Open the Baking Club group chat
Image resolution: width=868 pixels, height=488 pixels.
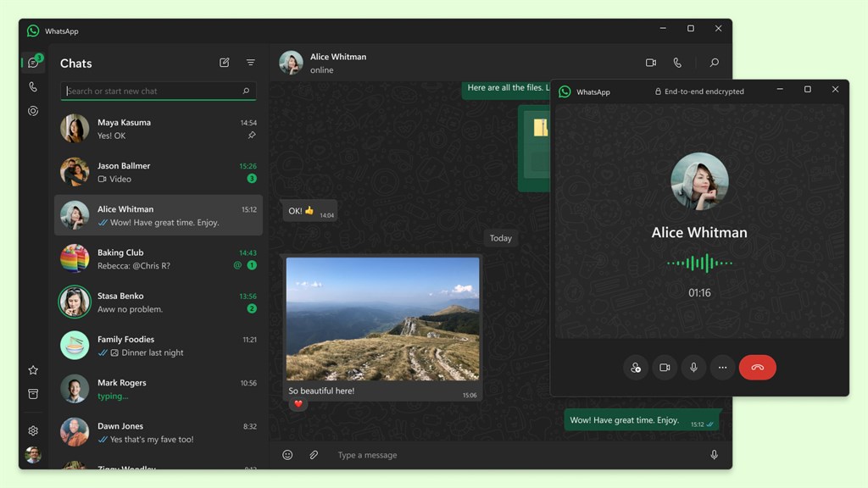click(x=159, y=258)
